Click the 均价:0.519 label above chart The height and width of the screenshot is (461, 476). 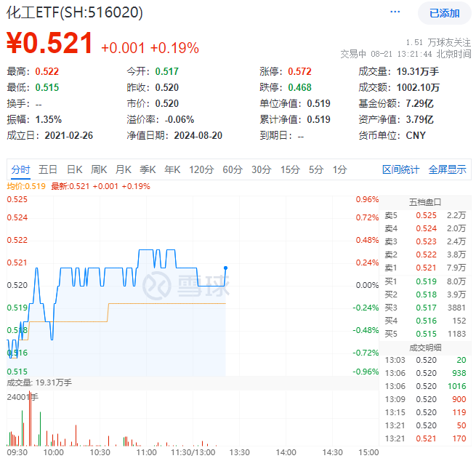point(26,186)
